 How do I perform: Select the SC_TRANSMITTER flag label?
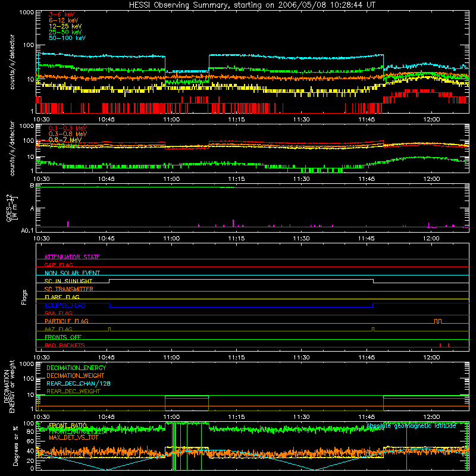[68, 289]
